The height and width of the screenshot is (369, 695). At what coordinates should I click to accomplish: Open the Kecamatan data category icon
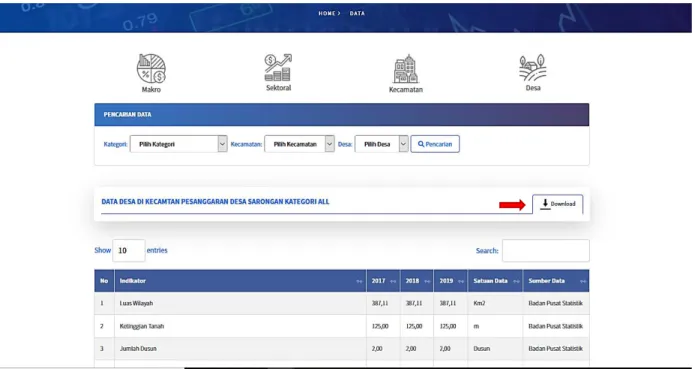point(406,69)
